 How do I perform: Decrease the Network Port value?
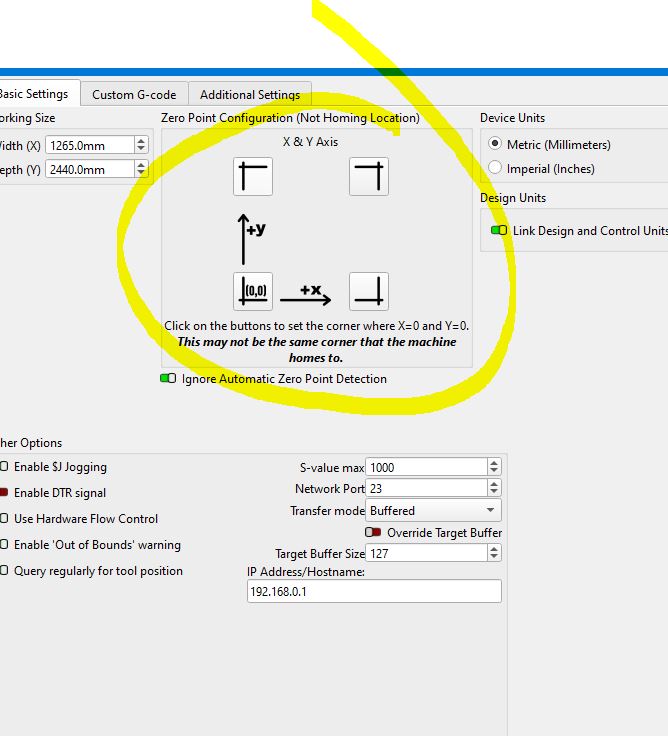pos(493,492)
